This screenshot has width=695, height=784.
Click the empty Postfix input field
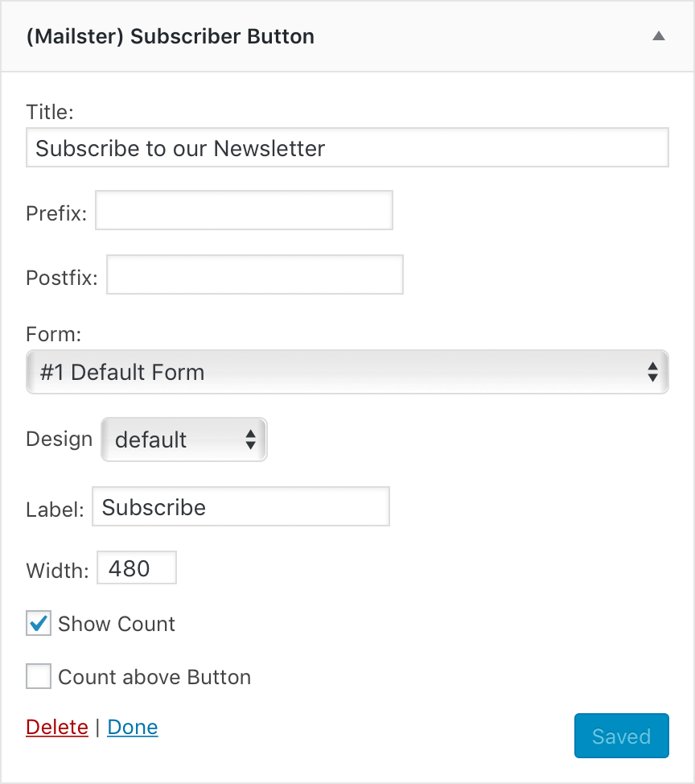[254, 274]
